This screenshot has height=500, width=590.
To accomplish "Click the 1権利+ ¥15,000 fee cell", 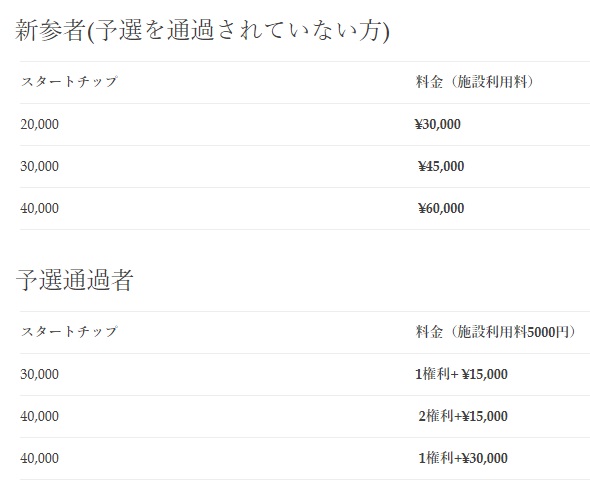I will click(461, 374).
